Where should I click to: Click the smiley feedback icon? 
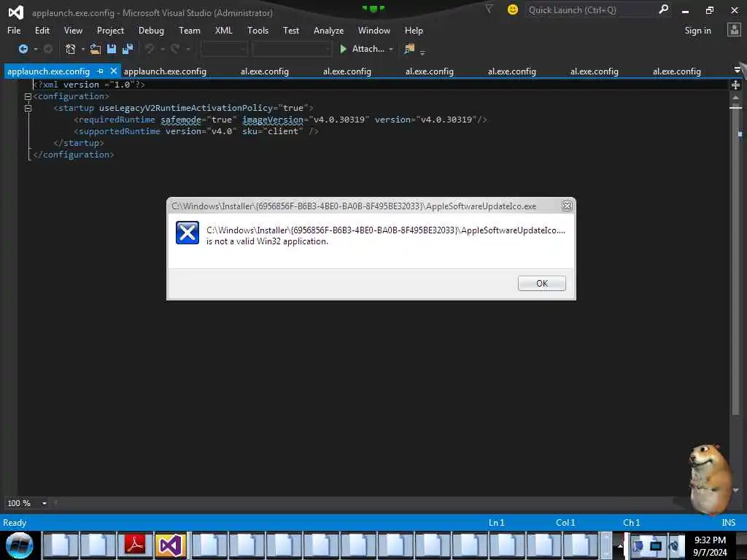point(513,9)
